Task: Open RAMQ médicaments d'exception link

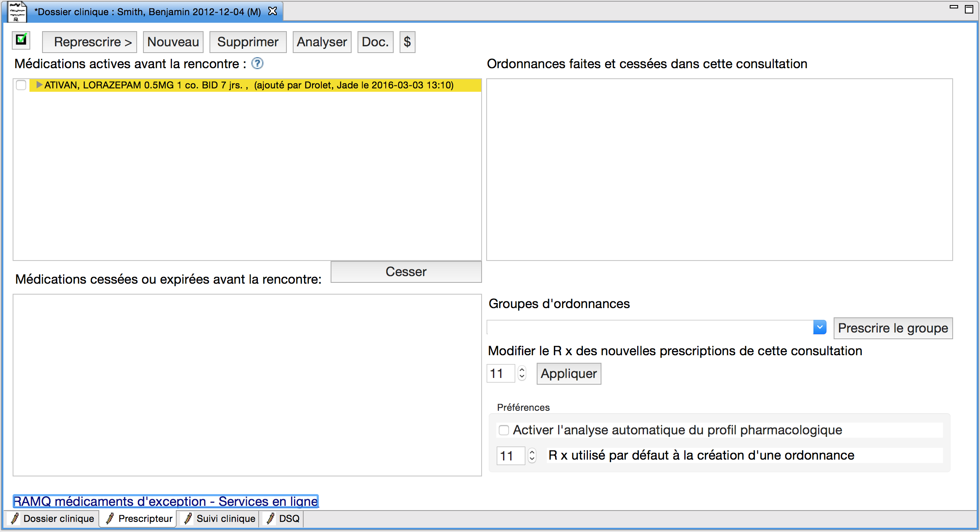Action: (166, 501)
